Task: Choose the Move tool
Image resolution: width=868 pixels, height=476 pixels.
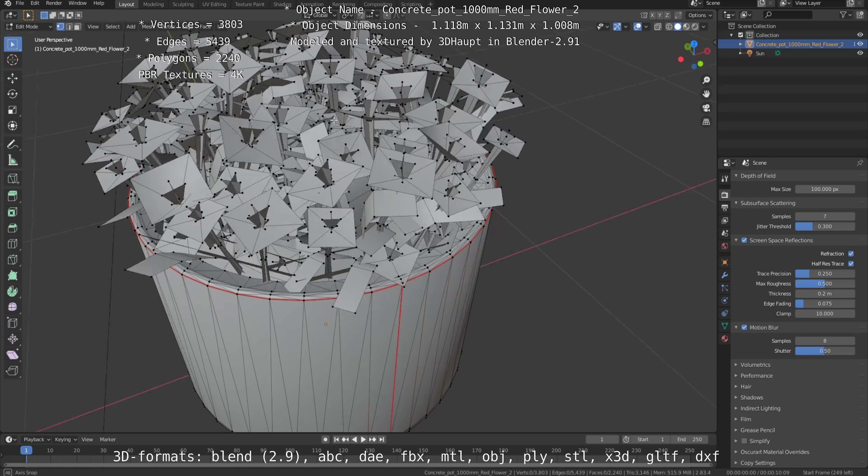Action: 13,78
